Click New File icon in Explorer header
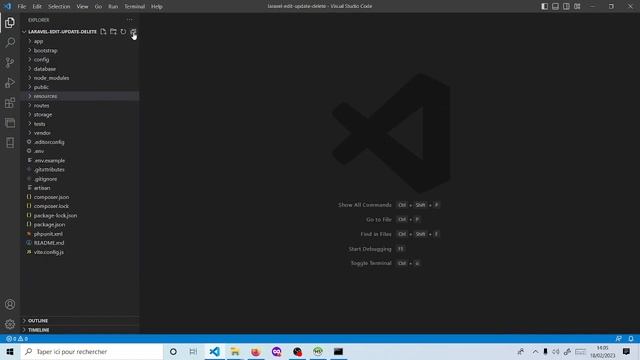The image size is (640, 360). tap(103, 31)
